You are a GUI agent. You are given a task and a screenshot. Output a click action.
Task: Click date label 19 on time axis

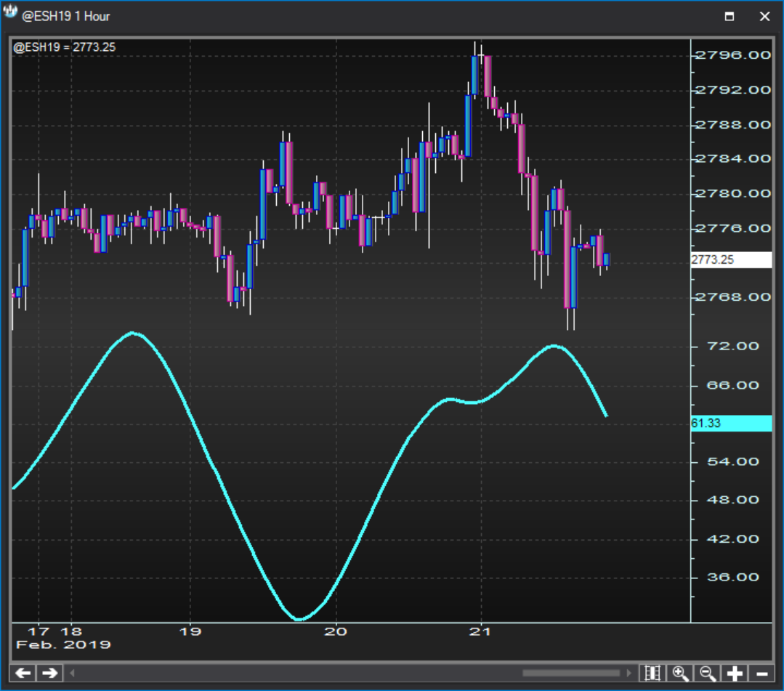tap(190, 631)
